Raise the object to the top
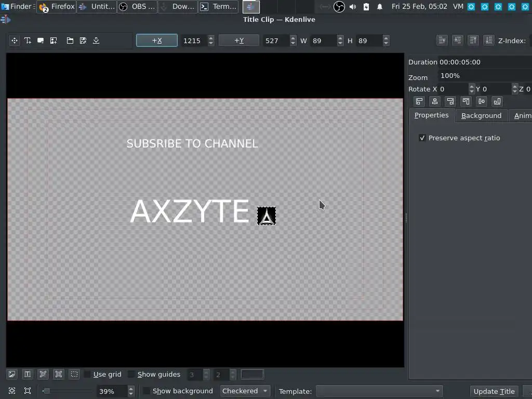Screen dimensions: 532x399 473,41
